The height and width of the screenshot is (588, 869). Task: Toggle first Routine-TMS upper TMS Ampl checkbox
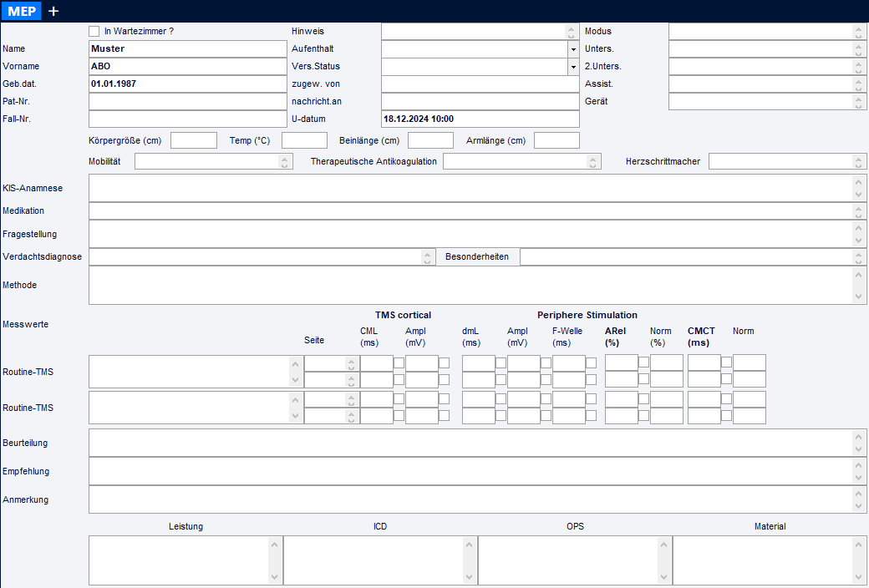(445, 363)
